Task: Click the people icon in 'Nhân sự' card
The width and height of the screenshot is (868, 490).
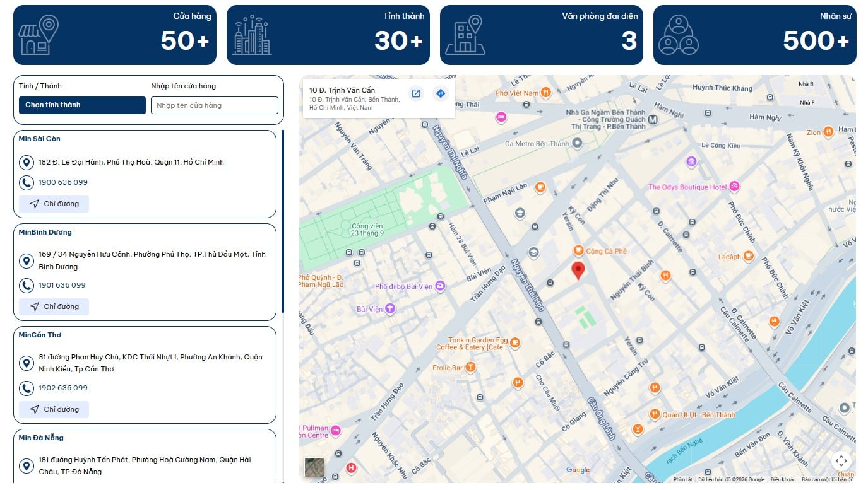Action: [679, 35]
